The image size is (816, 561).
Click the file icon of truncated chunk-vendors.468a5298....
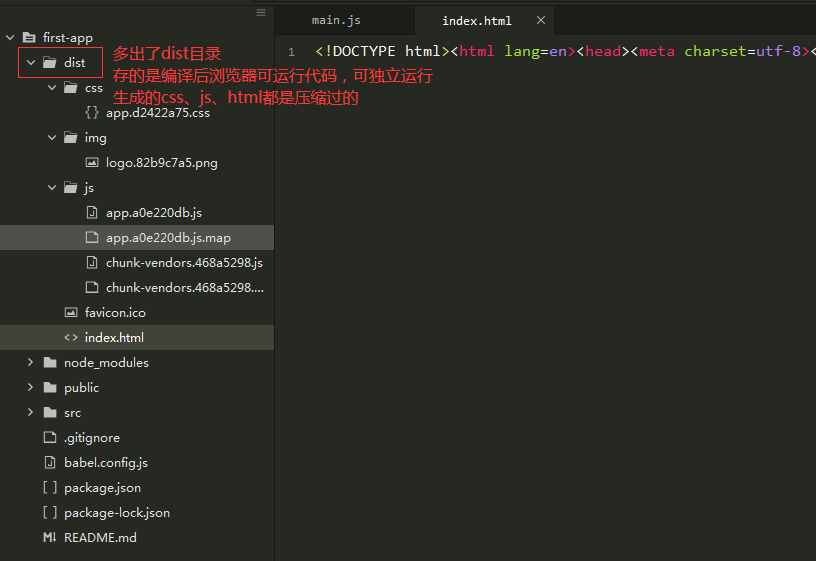[92, 287]
